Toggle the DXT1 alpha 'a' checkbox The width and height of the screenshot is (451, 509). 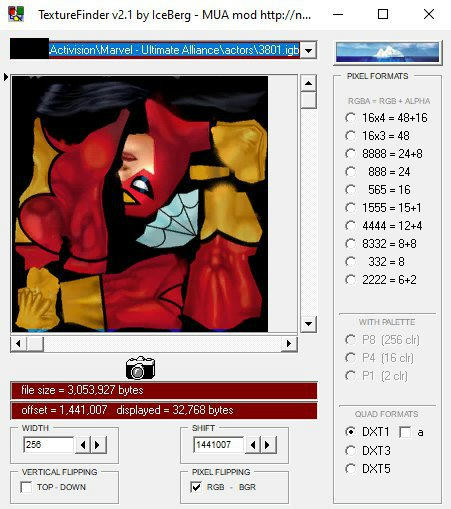(x=405, y=432)
